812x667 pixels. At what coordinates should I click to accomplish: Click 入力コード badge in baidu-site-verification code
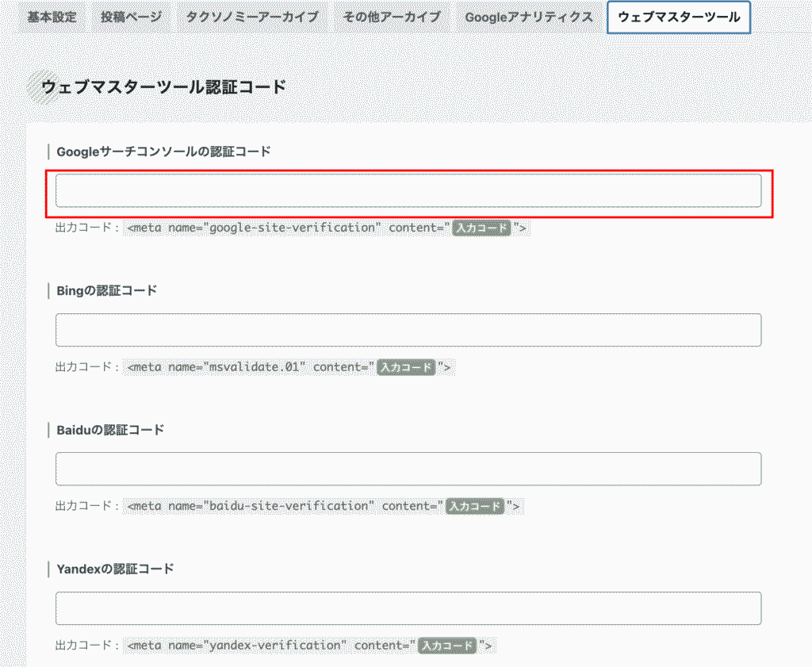[x=474, y=507]
